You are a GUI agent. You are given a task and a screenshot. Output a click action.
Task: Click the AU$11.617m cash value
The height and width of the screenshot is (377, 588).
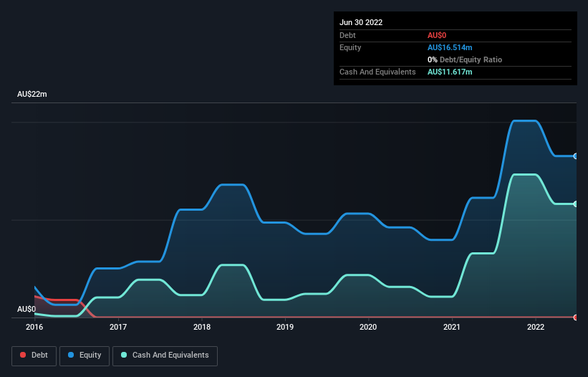[x=450, y=72]
